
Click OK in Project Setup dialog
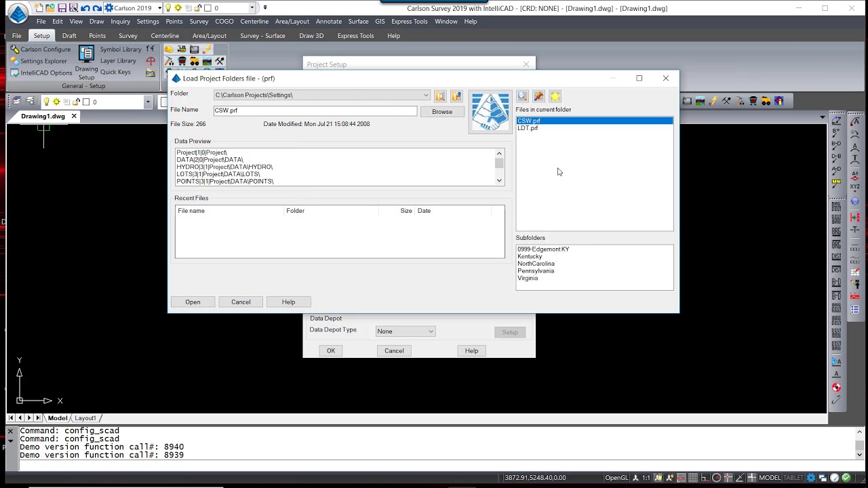click(x=331, y=351)
